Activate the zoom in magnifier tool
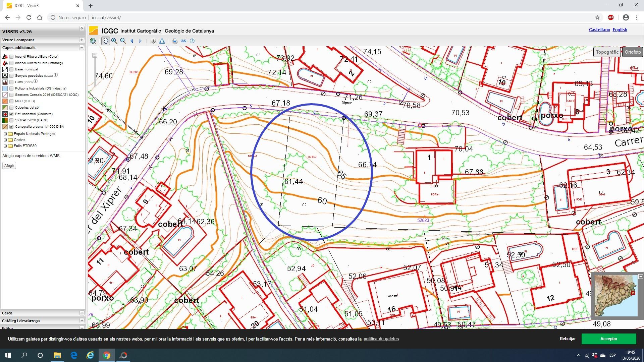The image size is (644, 362). tap(114, 41)
